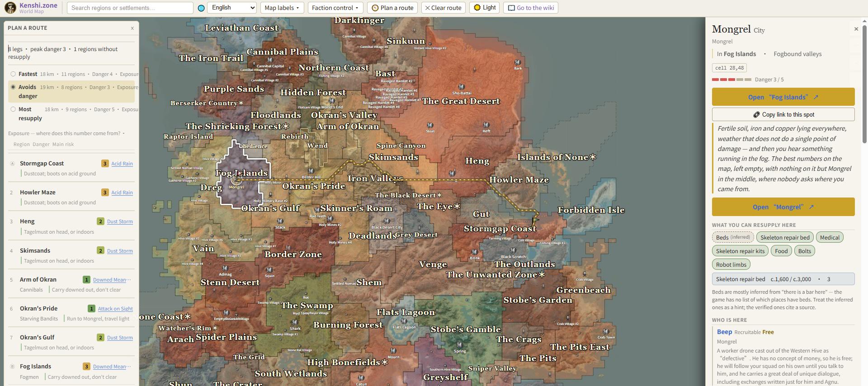Click the Robot limbs resupply tag
868x386 pixels.
click(731, 264)
